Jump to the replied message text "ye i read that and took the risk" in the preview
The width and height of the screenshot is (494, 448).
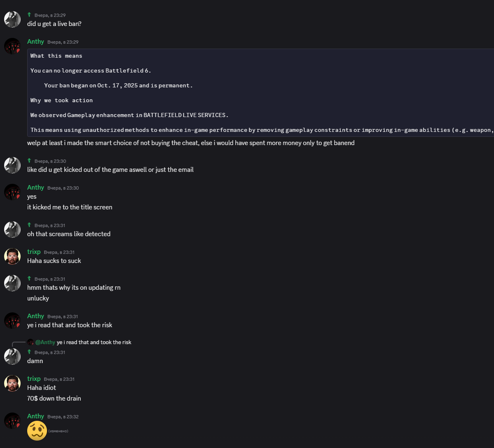click(x=94, y=342)
